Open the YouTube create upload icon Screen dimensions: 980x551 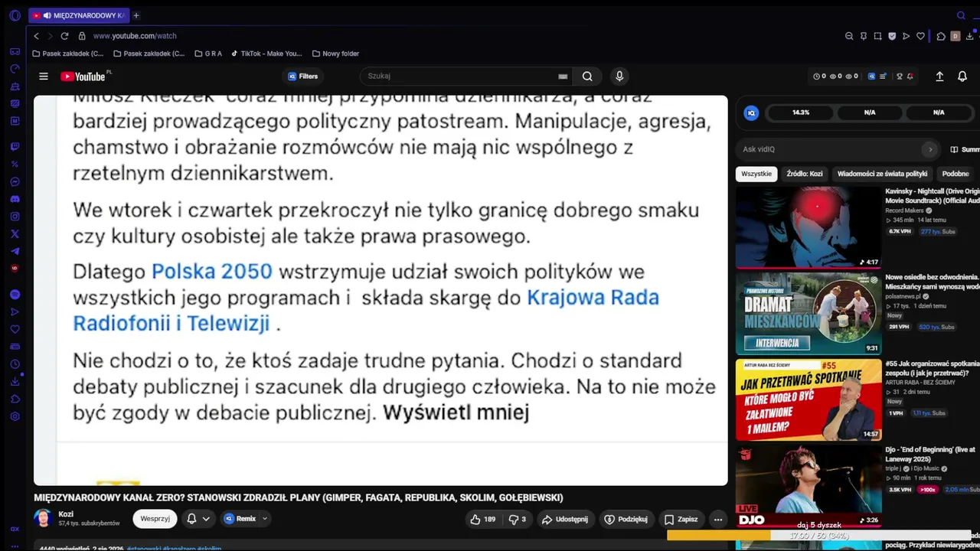tap(939, 77)
